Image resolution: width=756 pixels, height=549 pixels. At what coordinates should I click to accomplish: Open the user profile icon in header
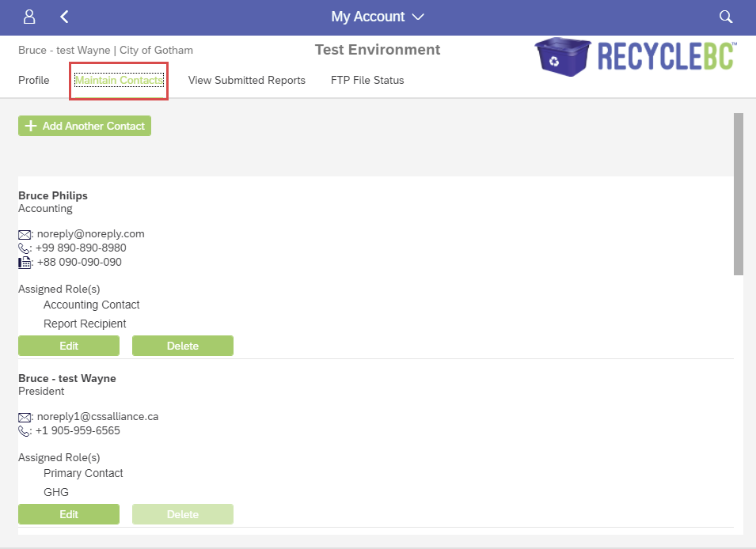tap(29, 17)
